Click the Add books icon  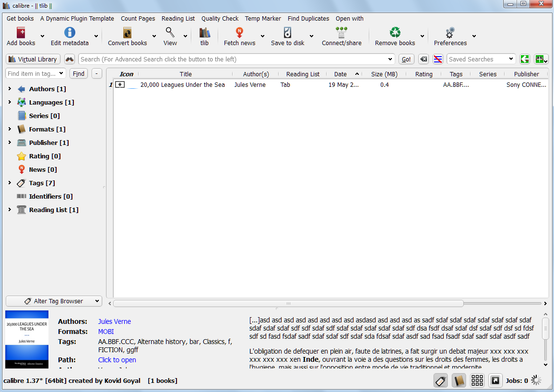21,33
